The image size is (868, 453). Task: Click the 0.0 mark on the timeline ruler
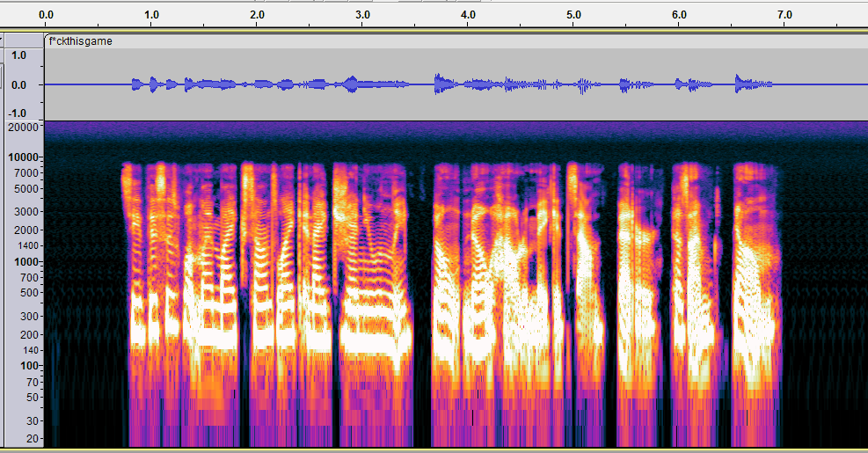point(46,15)
